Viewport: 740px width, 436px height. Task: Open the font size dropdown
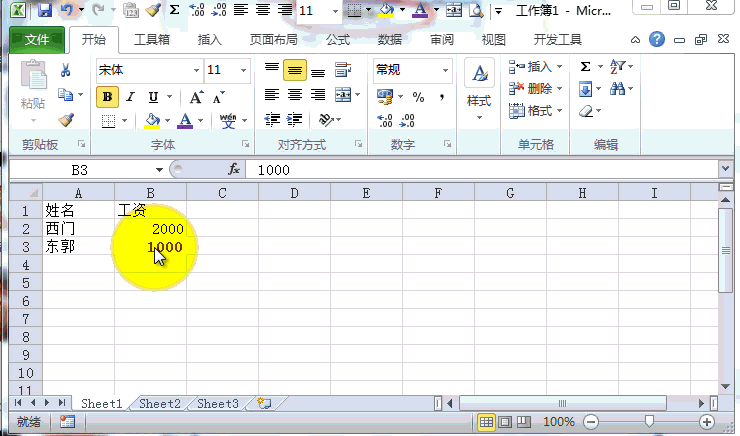[243, 71]
